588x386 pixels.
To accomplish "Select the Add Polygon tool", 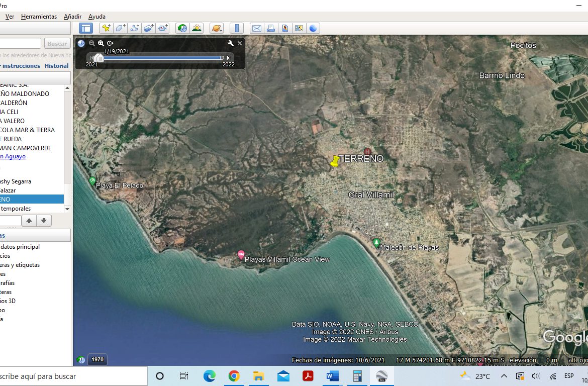I will point(121,28).
